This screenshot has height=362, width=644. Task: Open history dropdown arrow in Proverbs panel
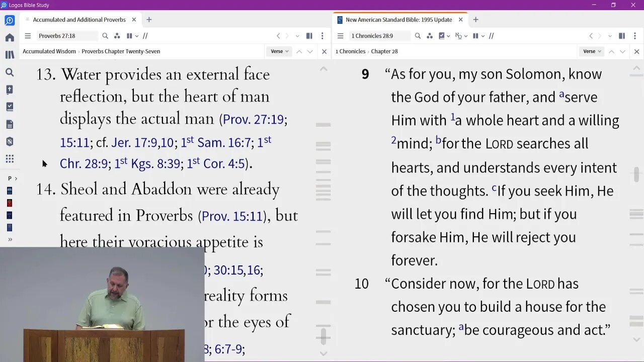point(297,36)
